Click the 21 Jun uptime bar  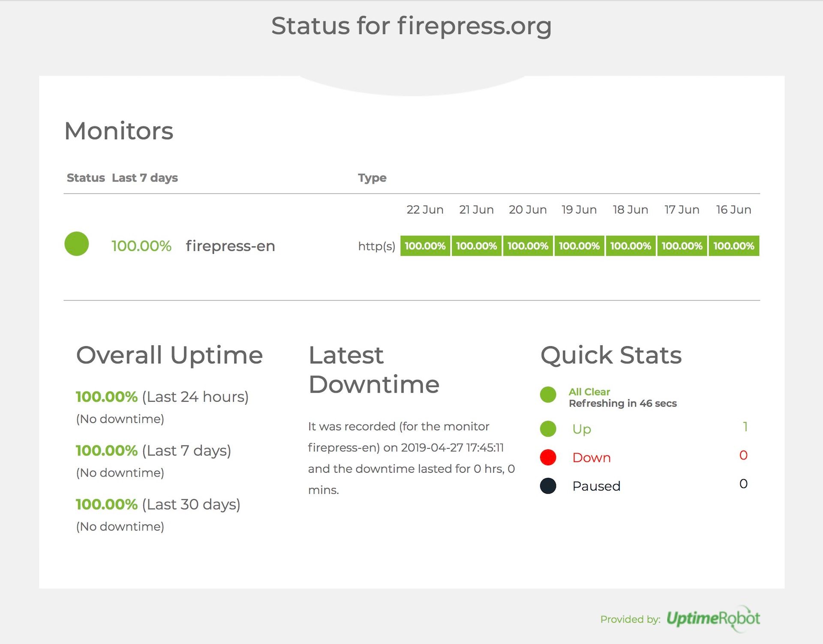(477, 246)
